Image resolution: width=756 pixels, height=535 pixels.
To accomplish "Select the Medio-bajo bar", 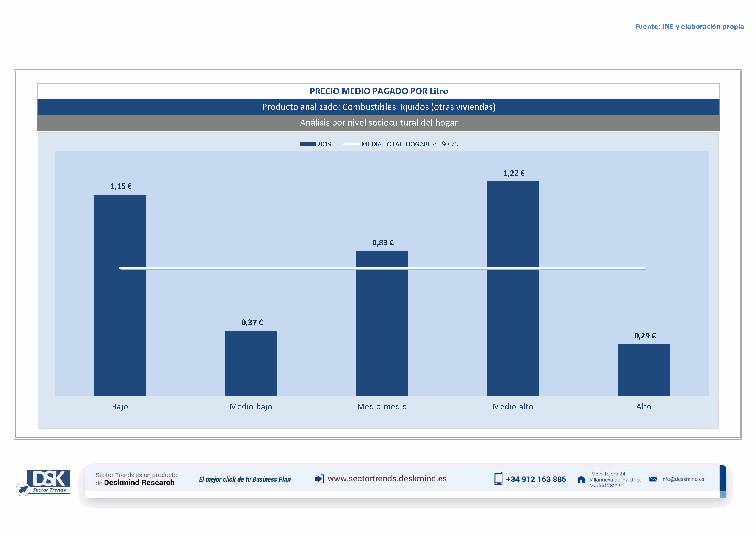I will coord(251,363).
